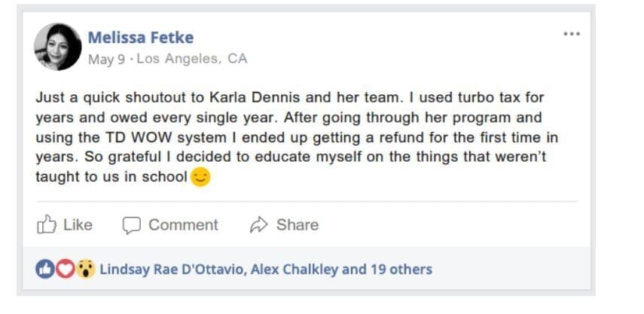Open Lindsay Rae D'Ottavio's profile
This screenshot has width=644, height=314.
coord(172,269)
